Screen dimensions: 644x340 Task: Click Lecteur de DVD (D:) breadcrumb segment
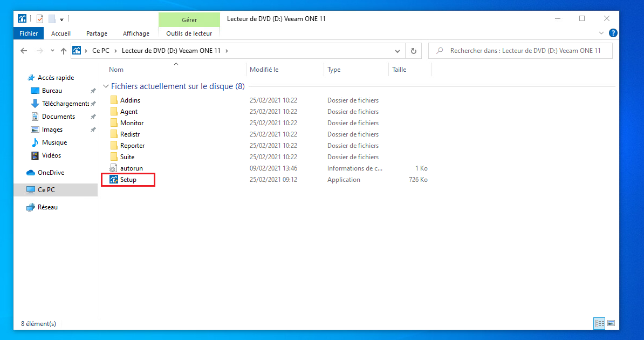(x=171, y=51)
